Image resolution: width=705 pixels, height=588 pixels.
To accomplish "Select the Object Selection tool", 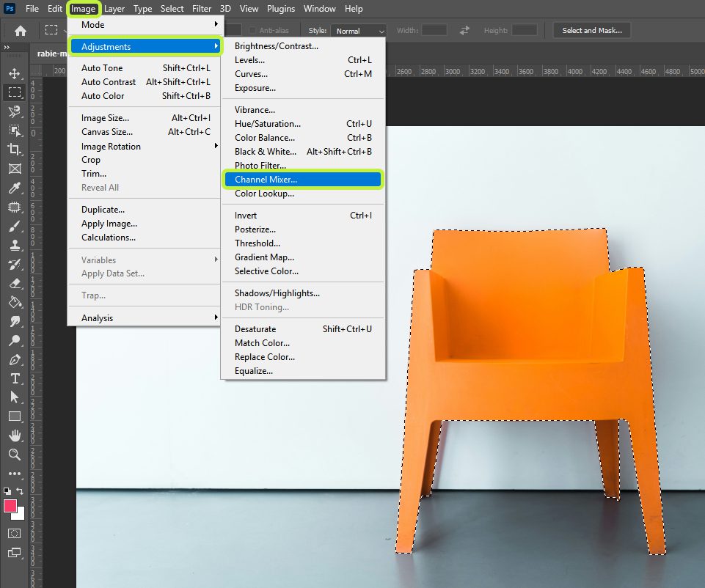I will tap(15, 131).
